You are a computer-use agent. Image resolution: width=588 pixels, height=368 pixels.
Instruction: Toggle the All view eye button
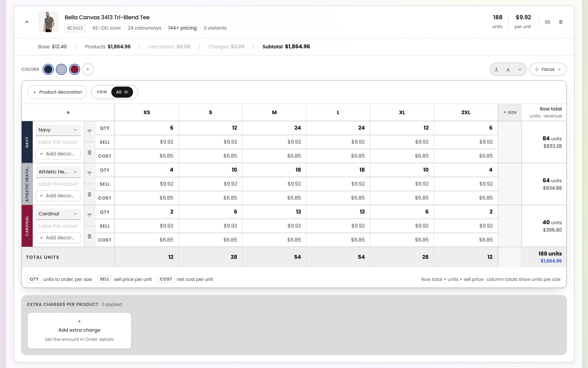click(x=122, y=92)
